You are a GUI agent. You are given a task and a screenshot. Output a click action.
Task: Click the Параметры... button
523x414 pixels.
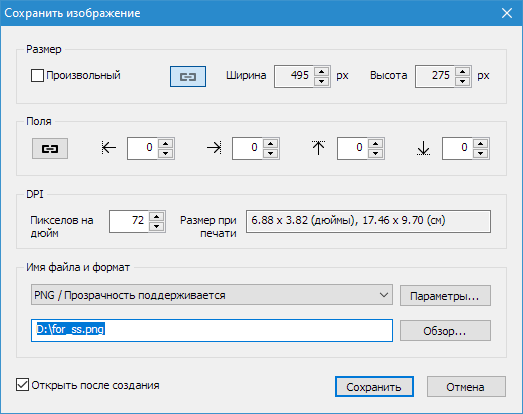click(445, 296)
